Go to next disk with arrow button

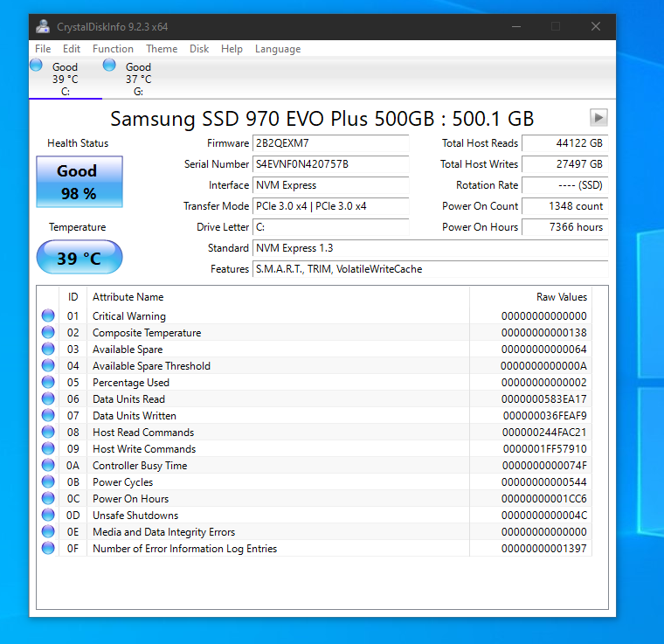tap(598, 117)
